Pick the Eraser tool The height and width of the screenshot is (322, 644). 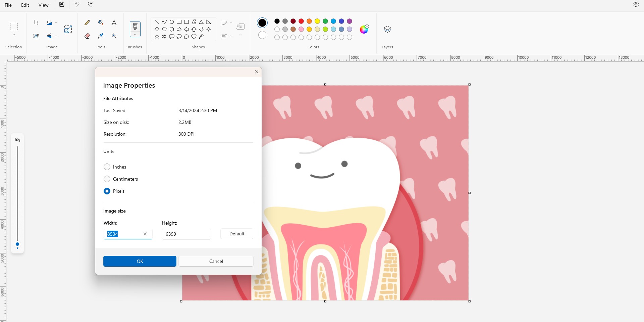[87, 36]
